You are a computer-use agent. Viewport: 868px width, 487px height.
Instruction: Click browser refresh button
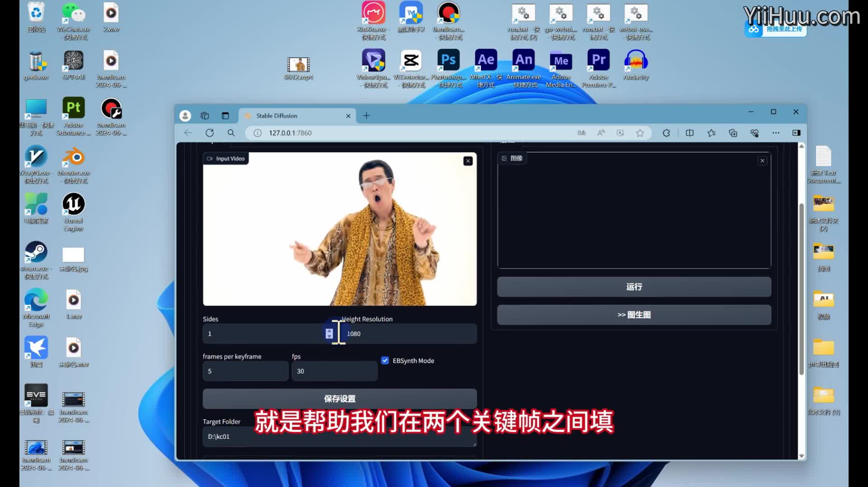click(x=209, y=133)
